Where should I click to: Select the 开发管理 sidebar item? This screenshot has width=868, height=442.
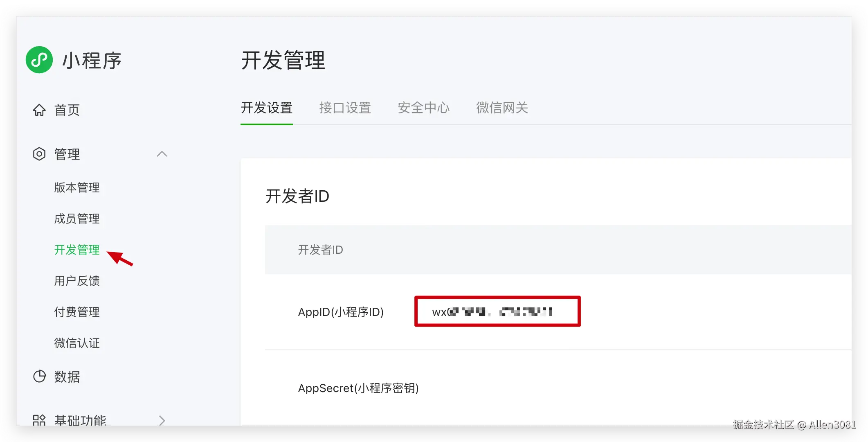tap(77, 250)
